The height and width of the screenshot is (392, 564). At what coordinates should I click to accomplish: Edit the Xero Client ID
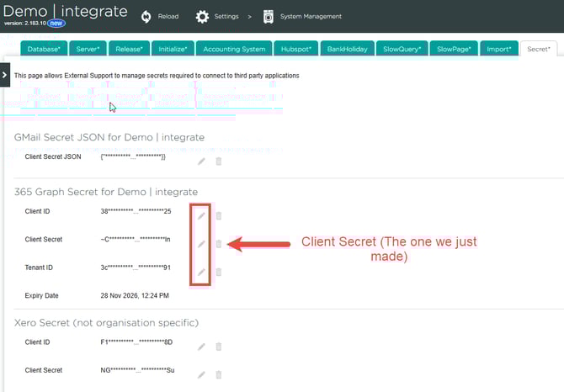pyautogui.click(x=201, y=346)
